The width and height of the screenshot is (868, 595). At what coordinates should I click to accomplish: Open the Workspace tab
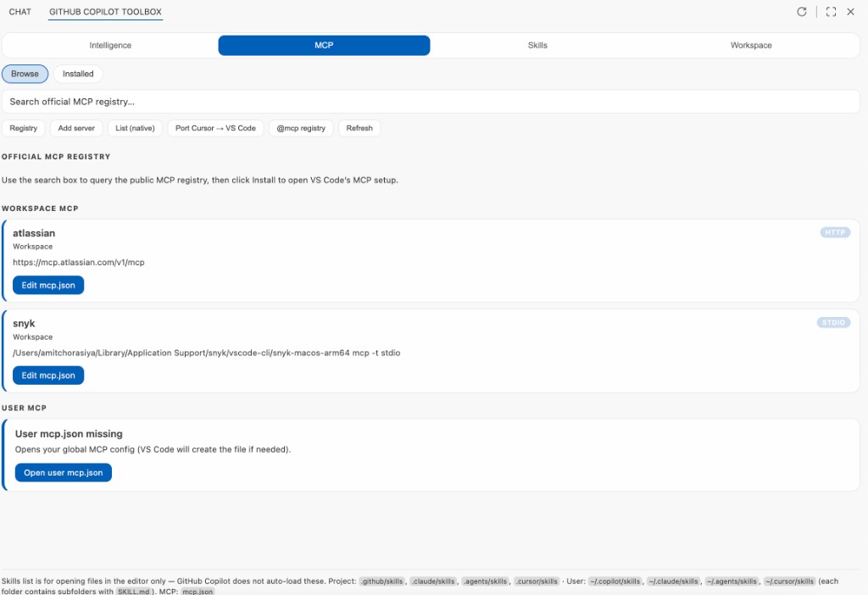click(750, 45)
